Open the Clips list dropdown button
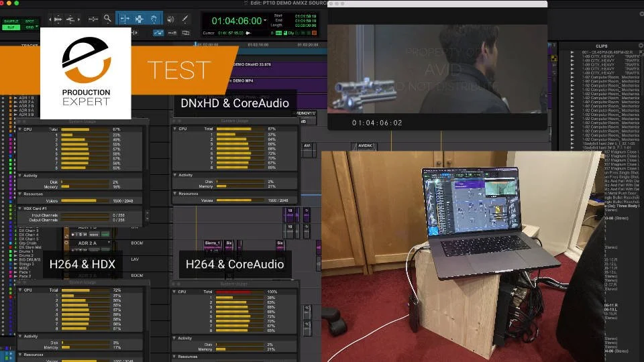This screenshot has height=362, width=644. coord(640,46)
